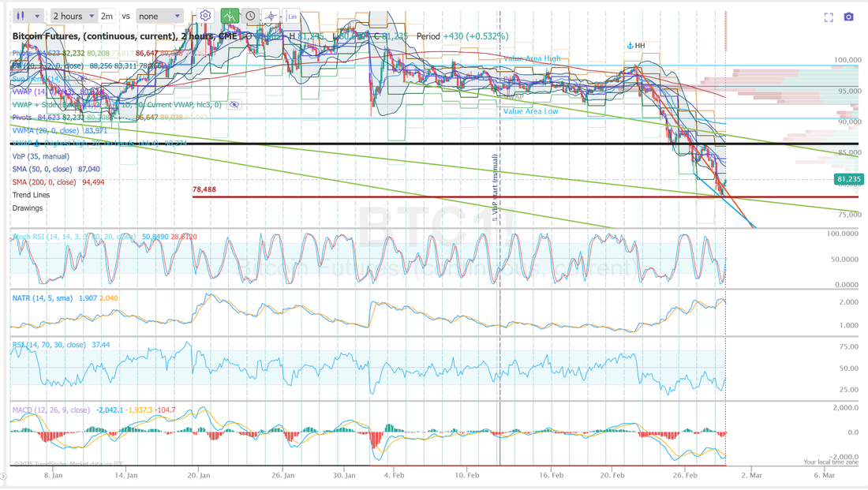Open the chart settings gear
Screen dimensions: 868x490
pos(205,16)
